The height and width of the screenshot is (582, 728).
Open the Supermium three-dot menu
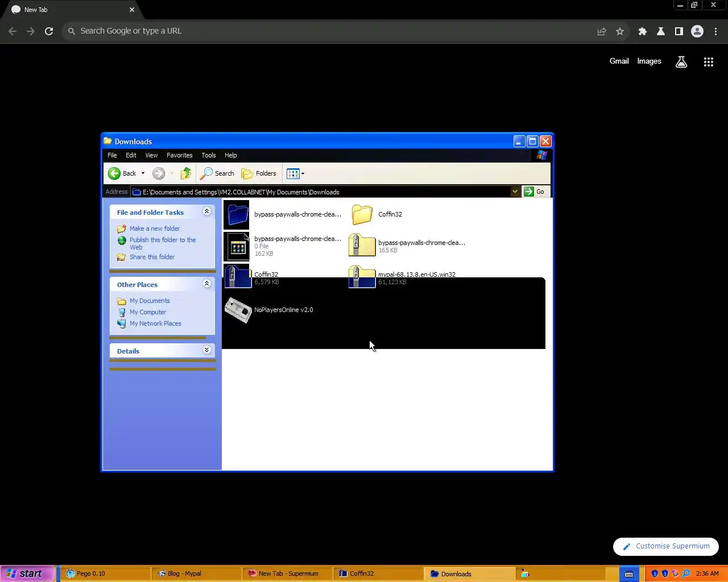(x=715, y=31)
